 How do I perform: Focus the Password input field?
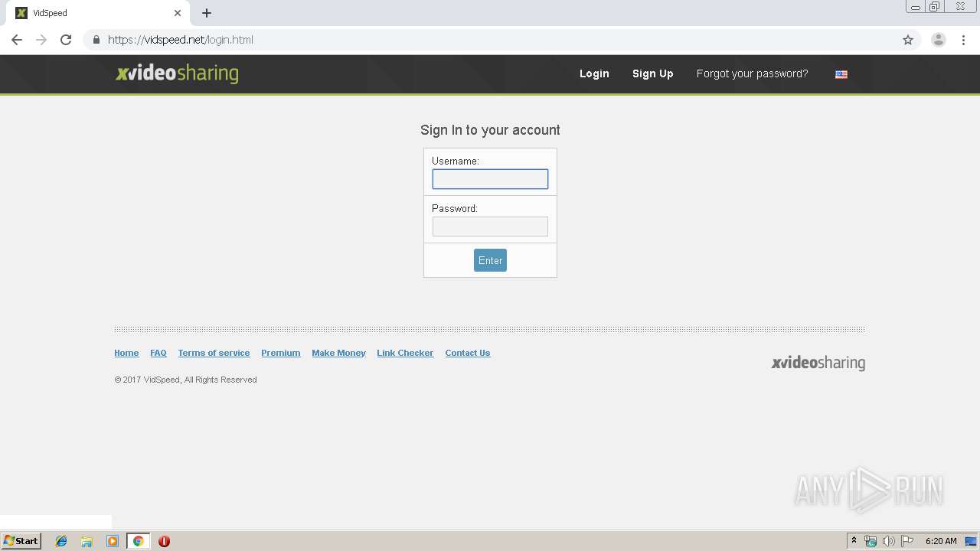coord(490,227)
